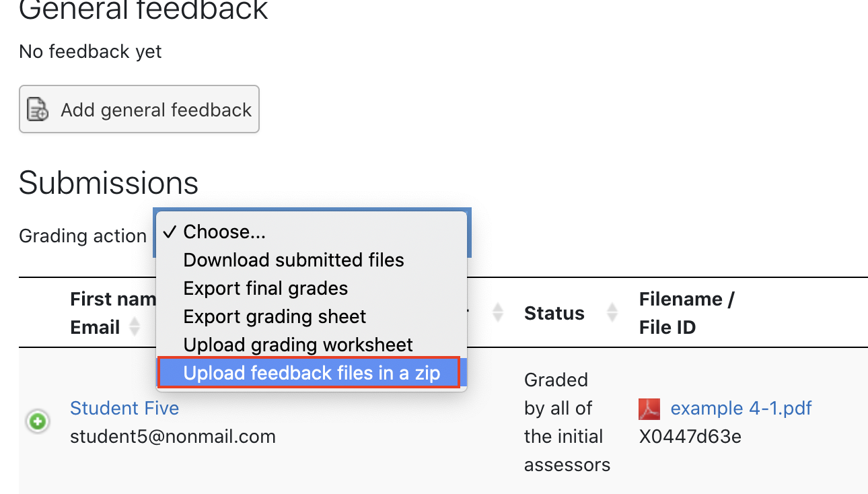Click the green plus icon beside Student Five

(38, 422)
